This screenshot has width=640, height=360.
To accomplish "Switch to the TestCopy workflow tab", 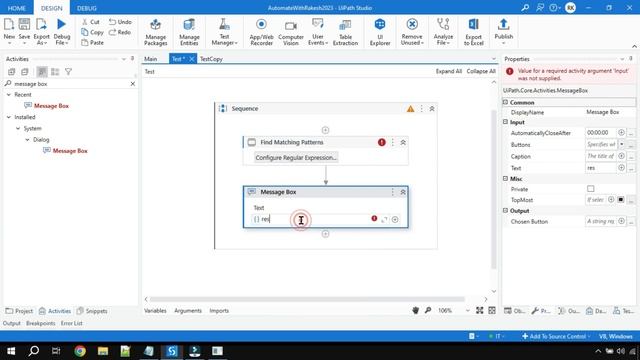I will click(211, 59).
